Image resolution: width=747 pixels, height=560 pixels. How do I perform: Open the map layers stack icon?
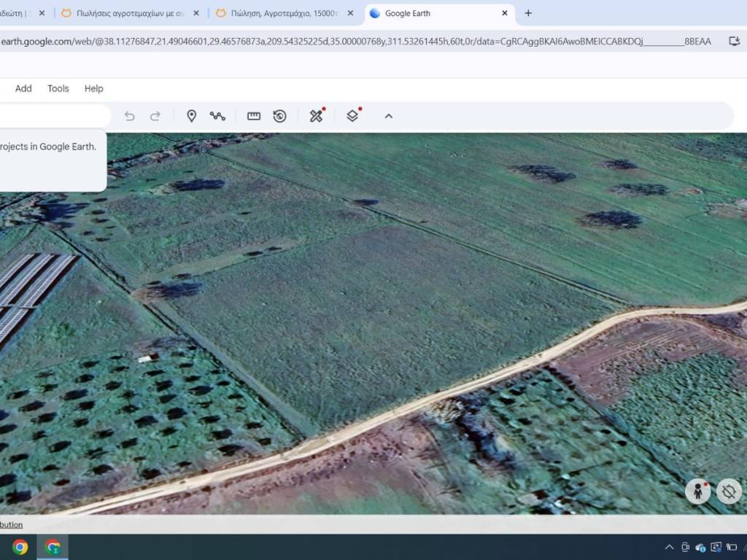coord(352,116)
